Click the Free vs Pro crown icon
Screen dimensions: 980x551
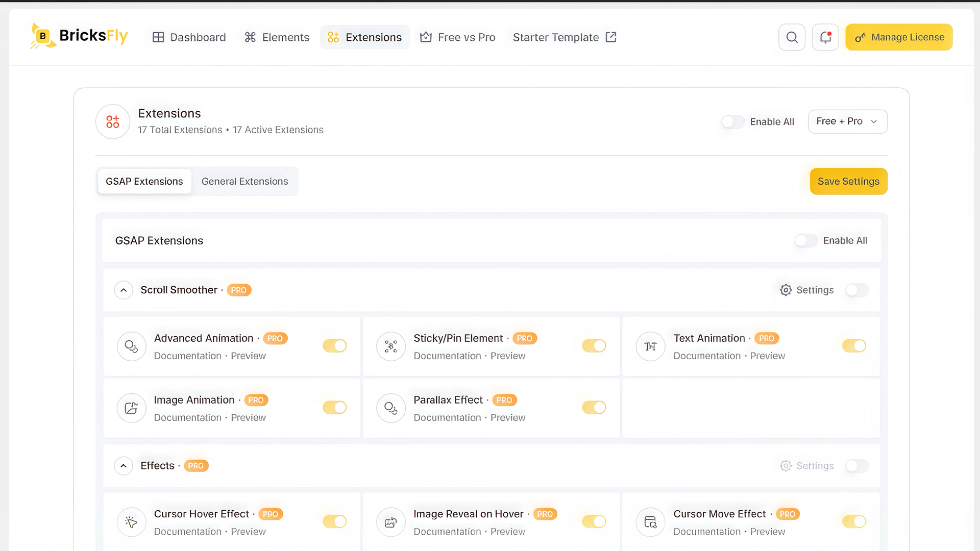click(x=426, y=37)
